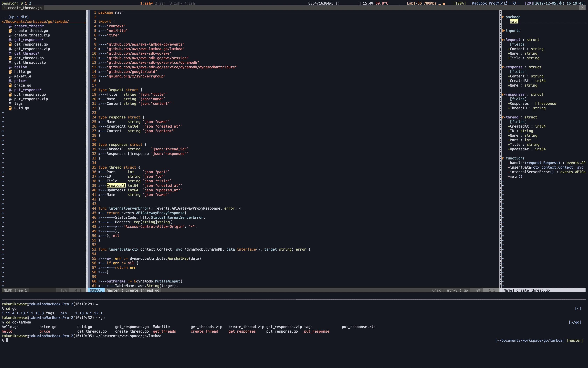The image size is (588, 368).
Task: Collapse the thread struct in tagbar
Action: click(503, 117)
